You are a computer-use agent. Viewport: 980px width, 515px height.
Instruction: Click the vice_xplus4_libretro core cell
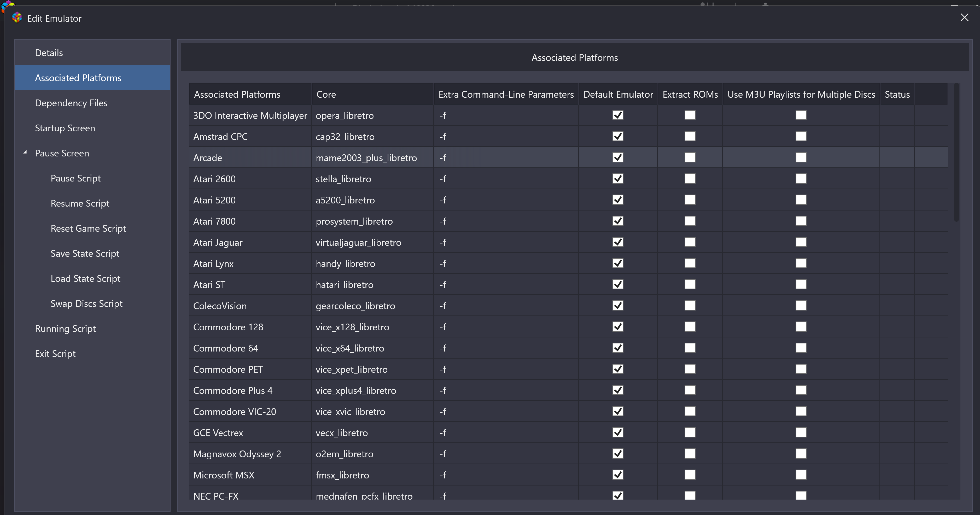click(x=372, y=391)
